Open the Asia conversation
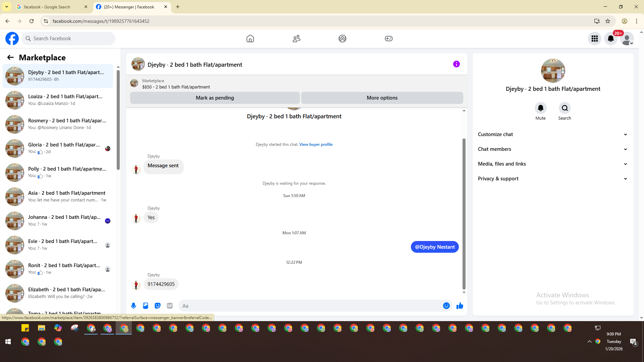The width and height of the screenshot is (644, 362). tap(58, 197)
